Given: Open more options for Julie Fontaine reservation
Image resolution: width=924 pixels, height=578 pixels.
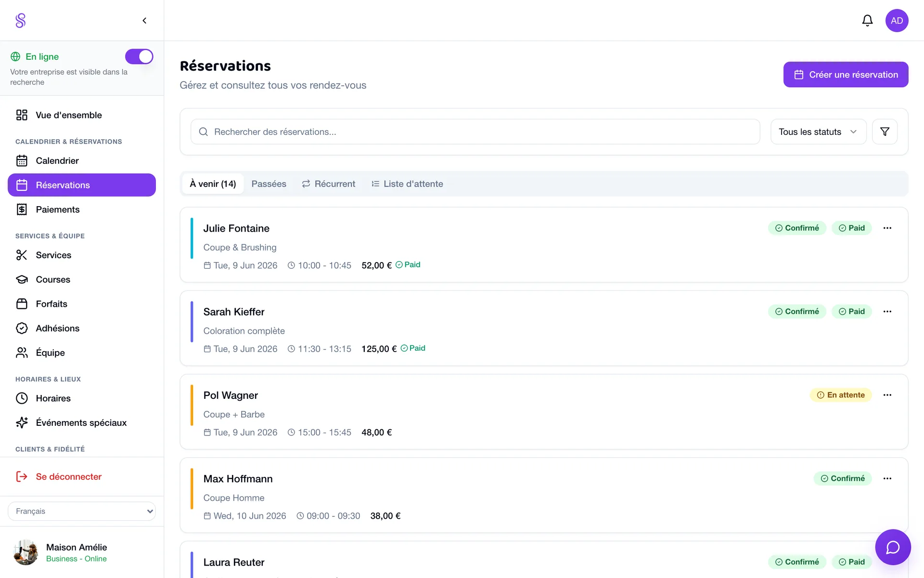Looking at the screenshot, I should [887, 228].
